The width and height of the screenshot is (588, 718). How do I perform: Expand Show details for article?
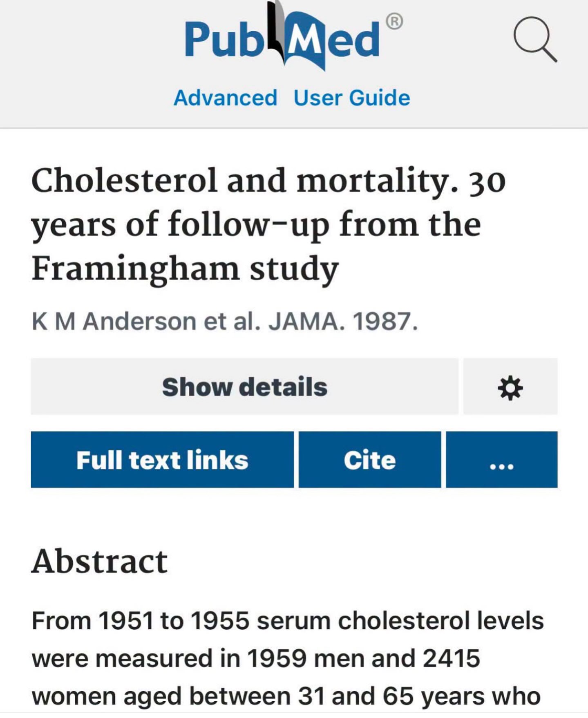[244, 387]
